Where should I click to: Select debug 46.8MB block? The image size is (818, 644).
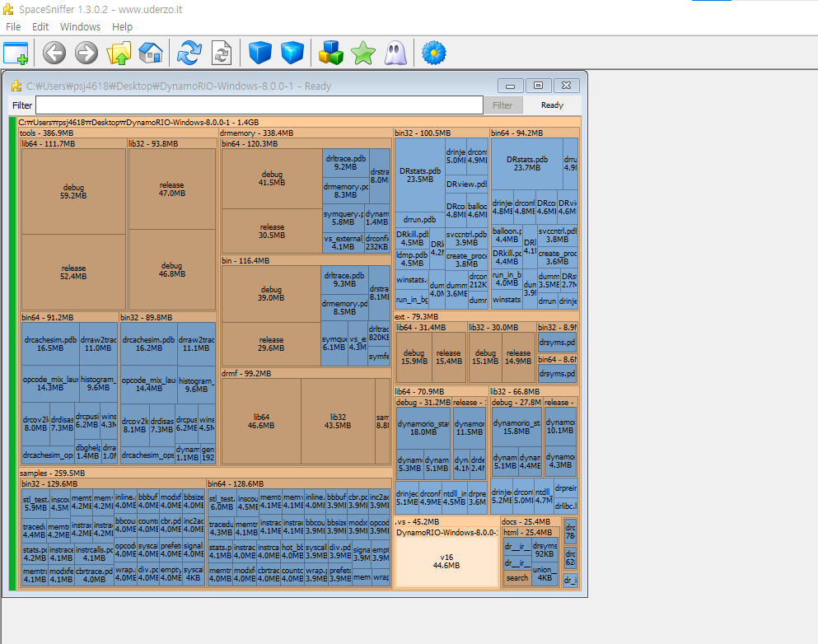(172, 269)
